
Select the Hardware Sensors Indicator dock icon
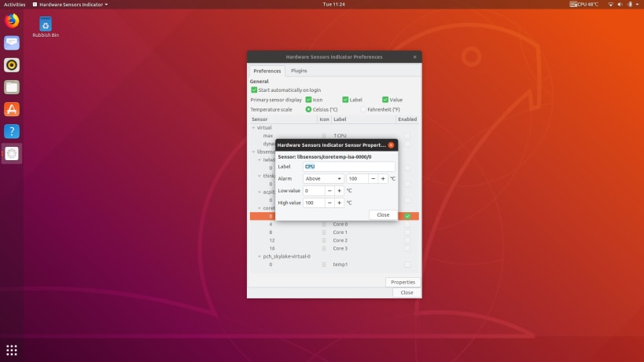(x=12, y=153)
